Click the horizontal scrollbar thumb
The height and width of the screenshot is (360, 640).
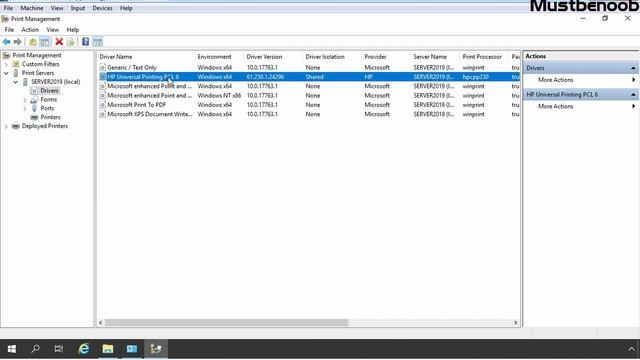(227, 322)
